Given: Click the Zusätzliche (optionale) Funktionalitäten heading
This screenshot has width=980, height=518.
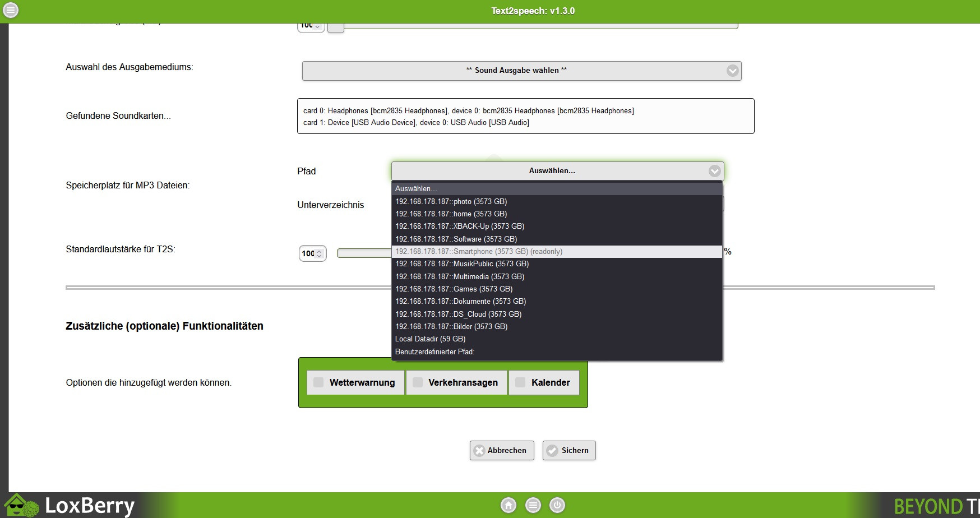Looking at the screenshot, I should [164, 326].
